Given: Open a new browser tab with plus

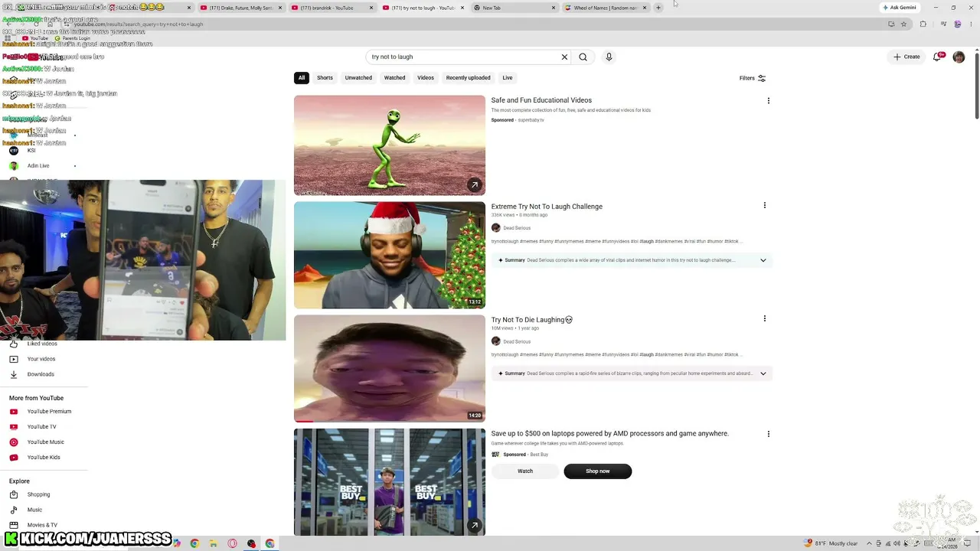Looking at the screenshot, I should coord(658,8).
